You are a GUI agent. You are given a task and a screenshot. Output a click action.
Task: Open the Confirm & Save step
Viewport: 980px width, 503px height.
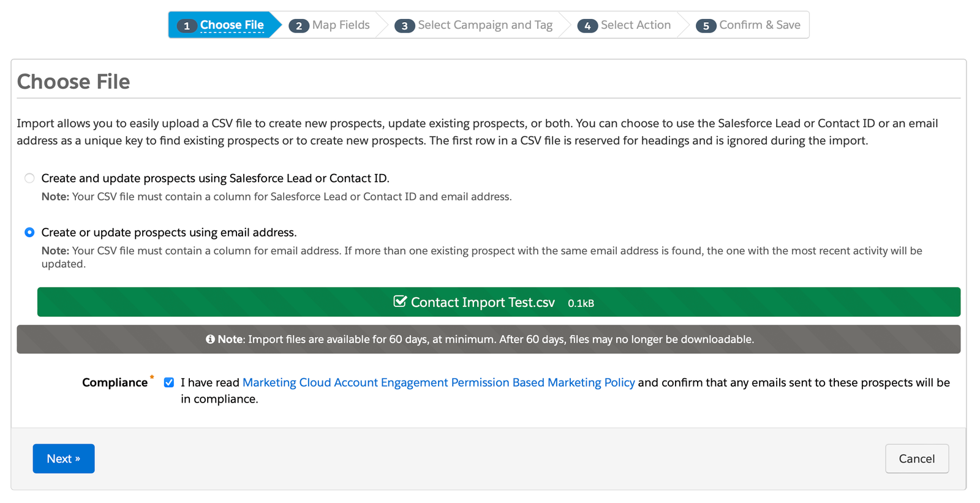tap(759, 25)
